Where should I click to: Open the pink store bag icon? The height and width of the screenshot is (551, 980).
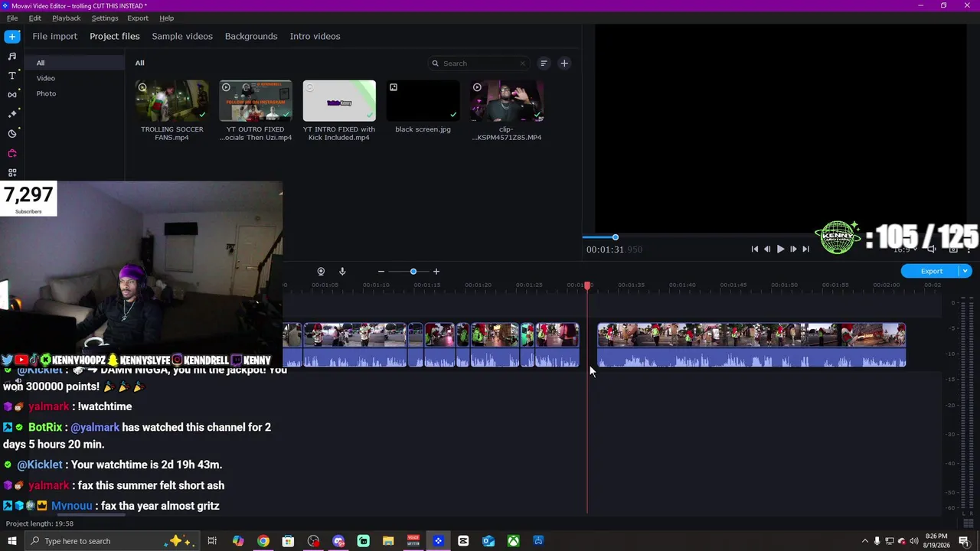click(x=12, y=153)
